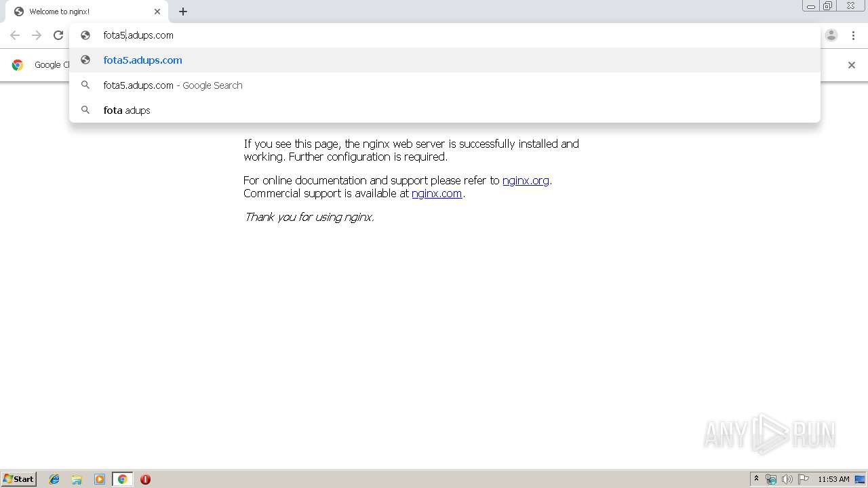The height and width of the screenshot is (488, 868).
Task: Open Action Center flag icon
Action: tap(804, 479)
